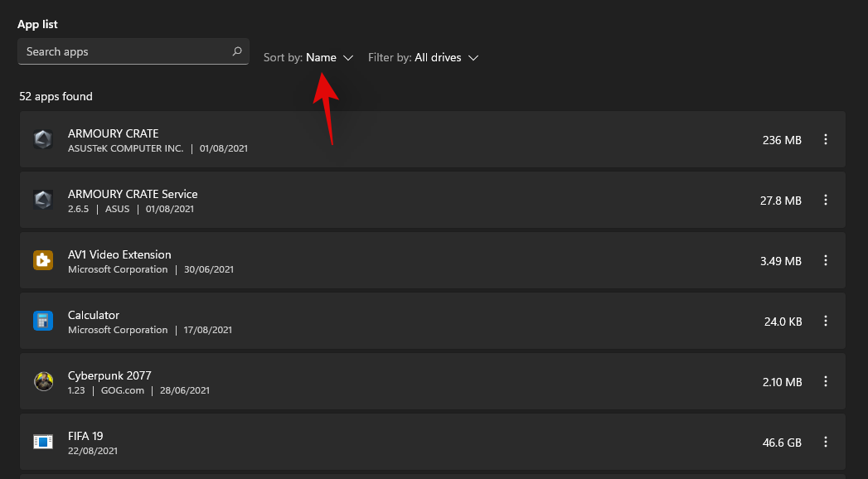Click the ARMOURY CRATE app icon

[x=43, y=140]
